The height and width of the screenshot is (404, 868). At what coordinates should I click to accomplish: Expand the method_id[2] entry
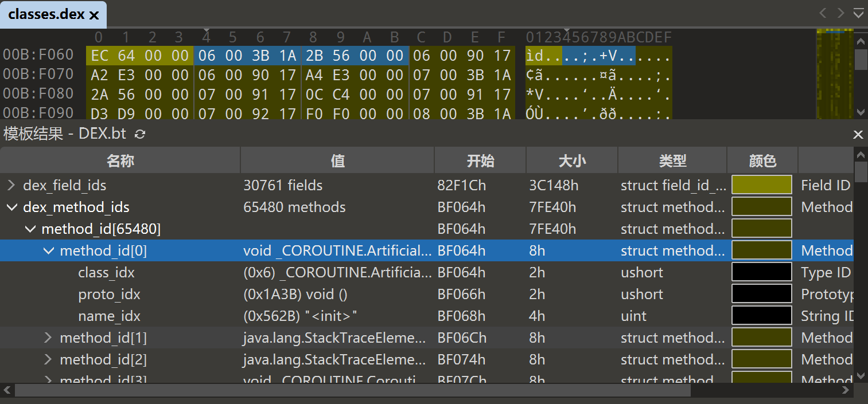coord(48,360)
